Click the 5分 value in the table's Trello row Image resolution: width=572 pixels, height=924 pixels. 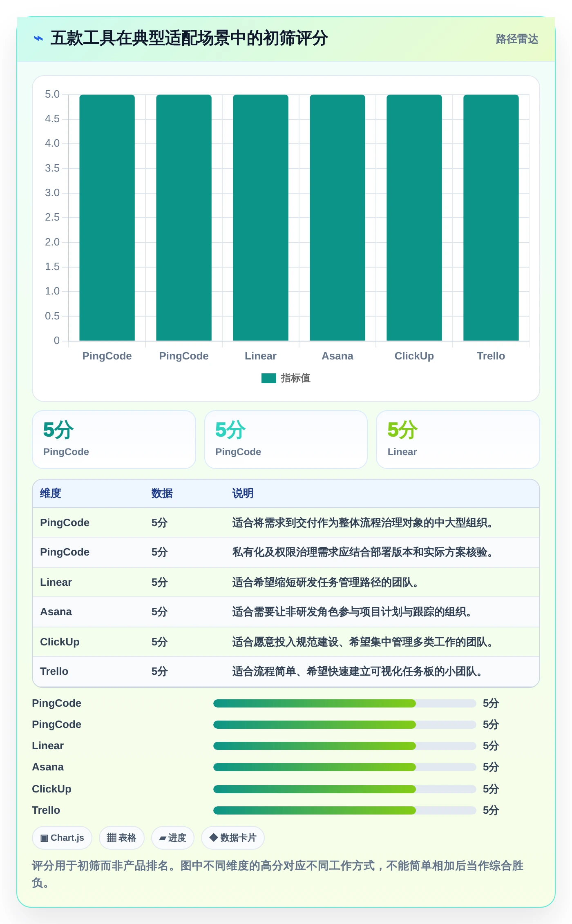click(159, 671)
